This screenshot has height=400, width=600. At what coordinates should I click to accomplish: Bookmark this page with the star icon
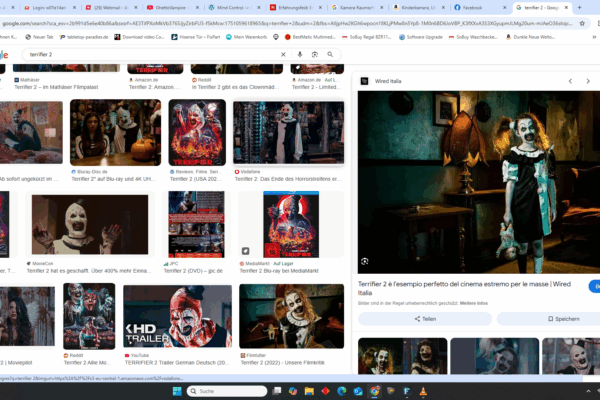[582, 23]
